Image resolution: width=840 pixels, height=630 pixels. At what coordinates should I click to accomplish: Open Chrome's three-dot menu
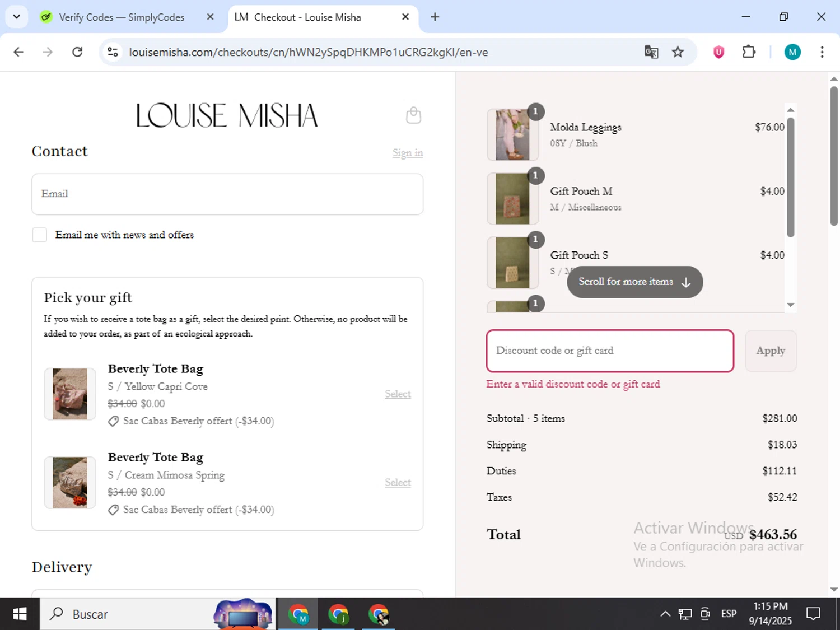coord(822,52)
